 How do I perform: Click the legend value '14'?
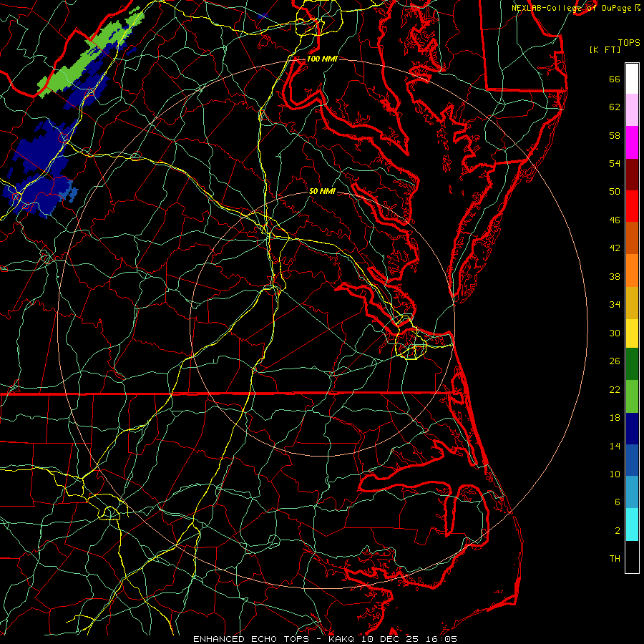click(x=615, y=446)
